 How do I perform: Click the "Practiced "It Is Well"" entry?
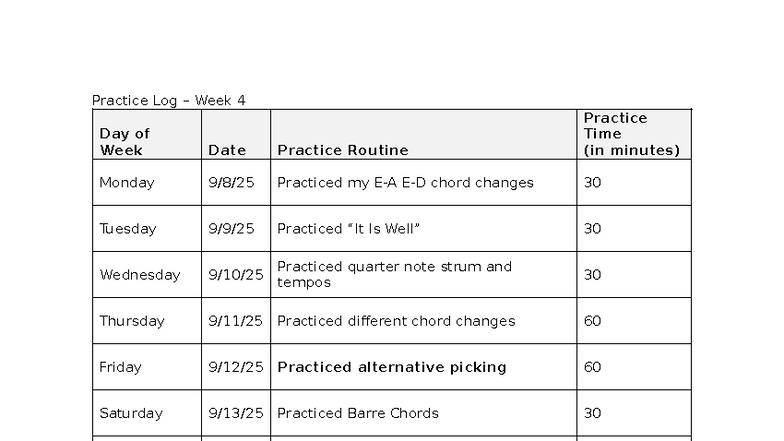point(348,229)
